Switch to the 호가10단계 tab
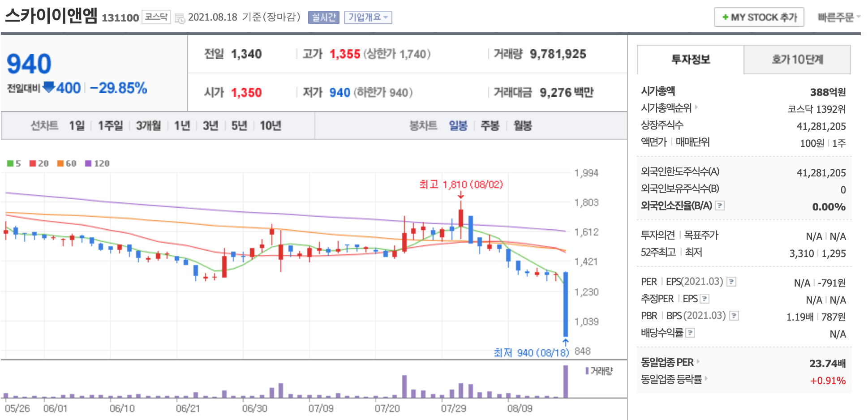 [797, 60]
